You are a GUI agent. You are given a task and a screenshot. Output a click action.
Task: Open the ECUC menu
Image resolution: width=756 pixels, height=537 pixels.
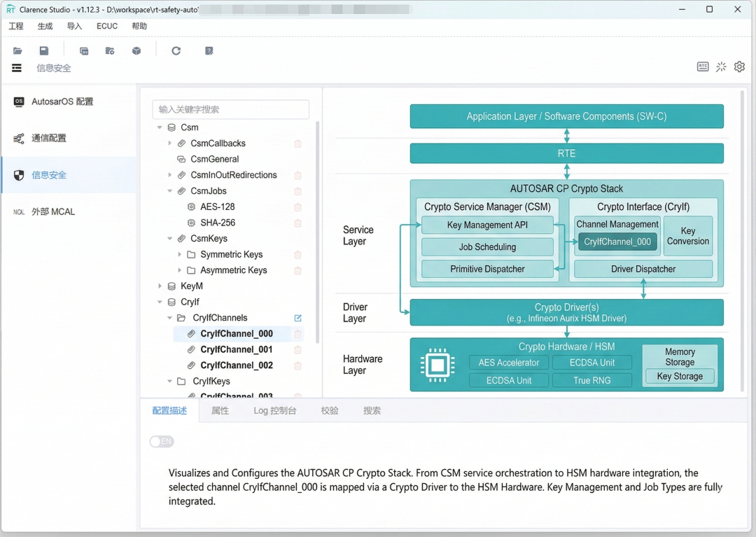pyautogui.click(x=107, y=26)
